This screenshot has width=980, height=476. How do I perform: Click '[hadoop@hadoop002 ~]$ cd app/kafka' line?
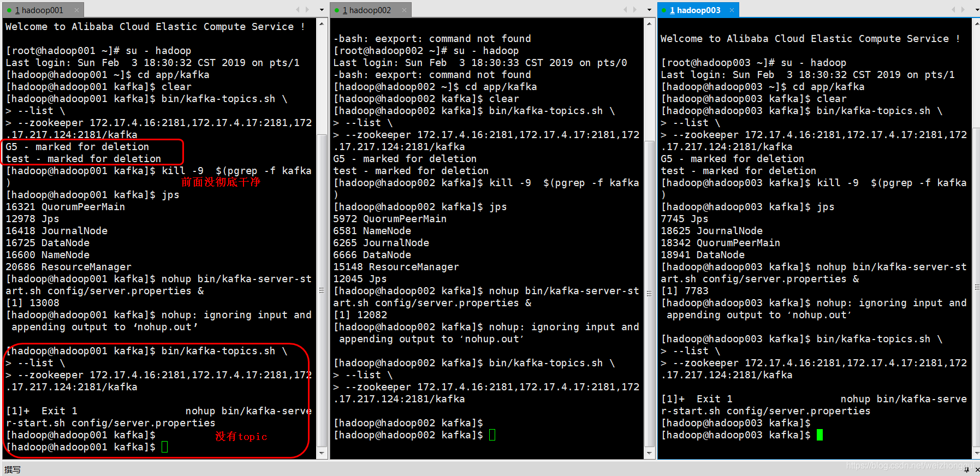(x=435, y=87)
